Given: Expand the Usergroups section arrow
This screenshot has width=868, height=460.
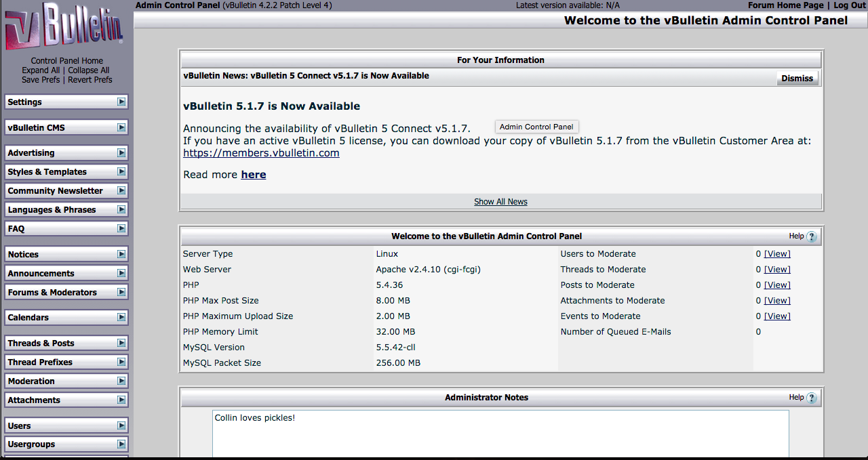Looking at the screenshot, I should click(x=121, y=444).
